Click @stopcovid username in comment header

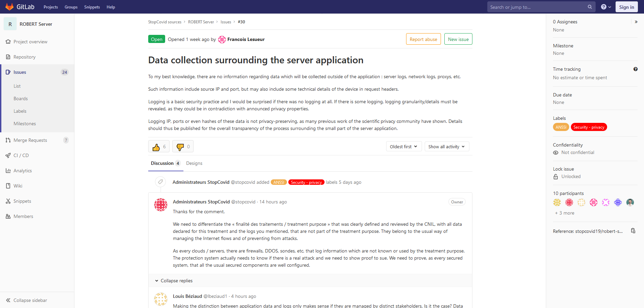243,202
